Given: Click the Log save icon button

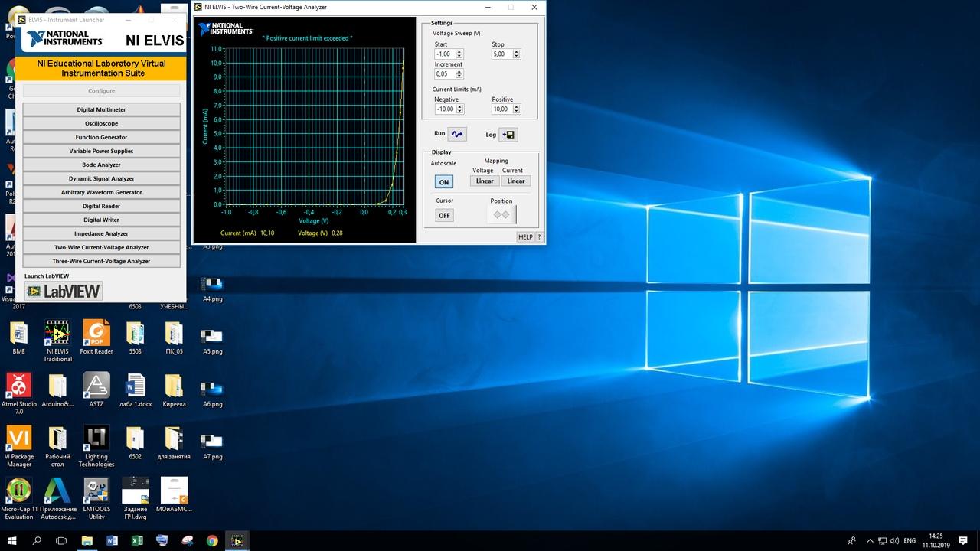Looking at the screenshot, I should (x=508, y=135).
